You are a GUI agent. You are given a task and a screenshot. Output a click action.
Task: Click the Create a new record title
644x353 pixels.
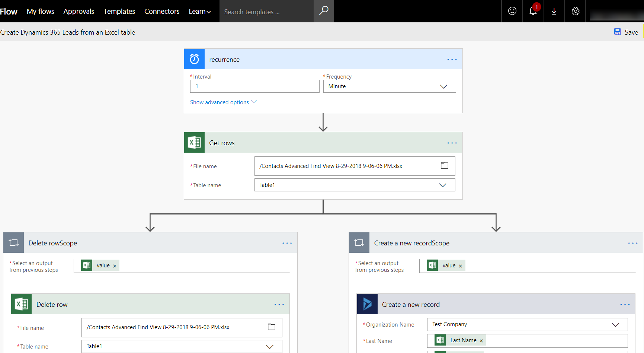pos(411,305)
